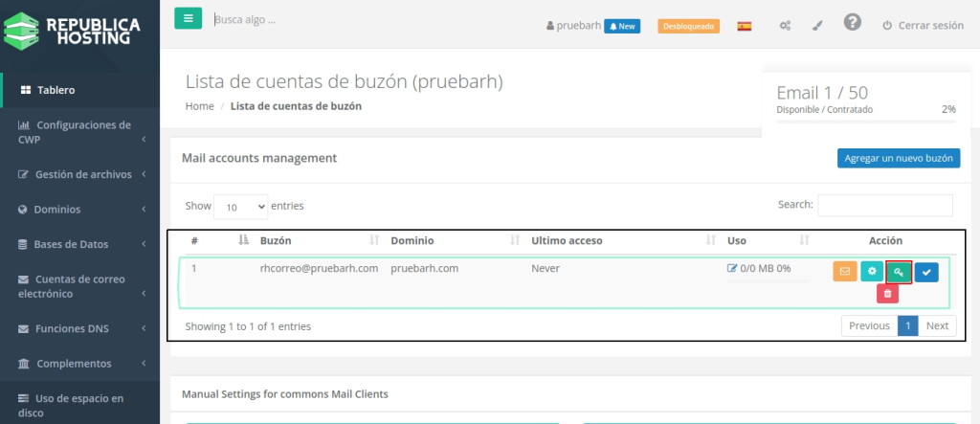Screen dimensions: 980x424
Task: Click the Desbloqueado status badge
Action: pyautogui.click(x=687, y=26)
